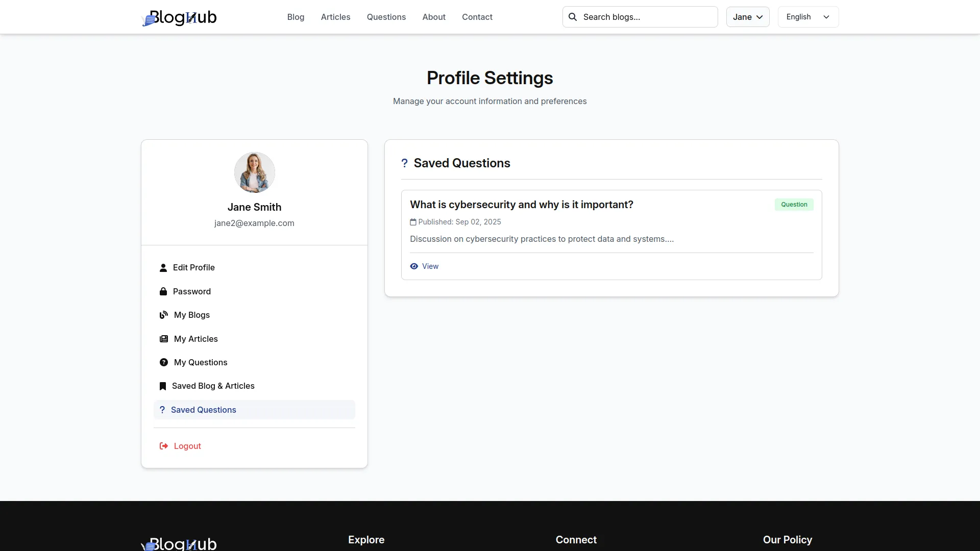Click the BlogHub logo in header
980x551 pixels.
179,17
